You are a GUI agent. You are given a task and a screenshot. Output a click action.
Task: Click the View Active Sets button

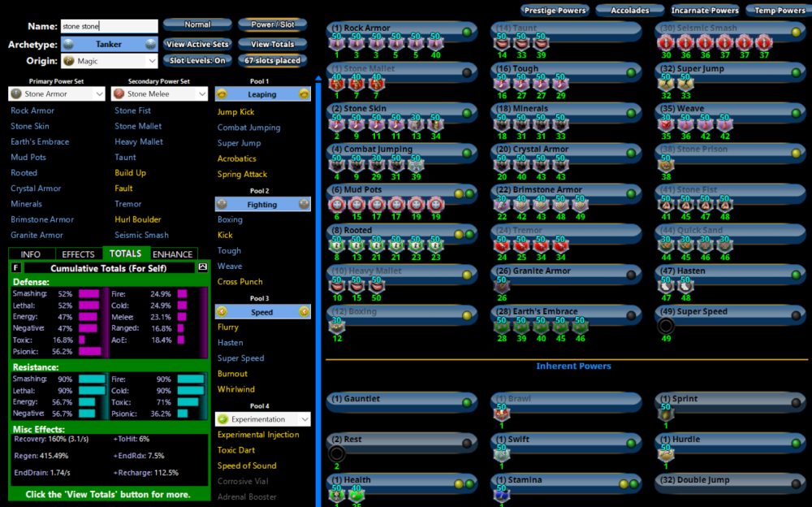197,44
